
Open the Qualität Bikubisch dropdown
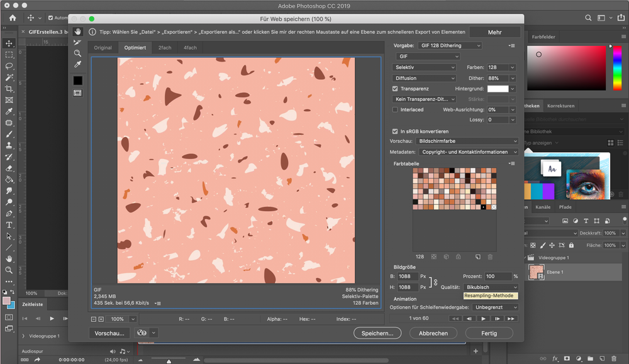click(x=491, y=287)
